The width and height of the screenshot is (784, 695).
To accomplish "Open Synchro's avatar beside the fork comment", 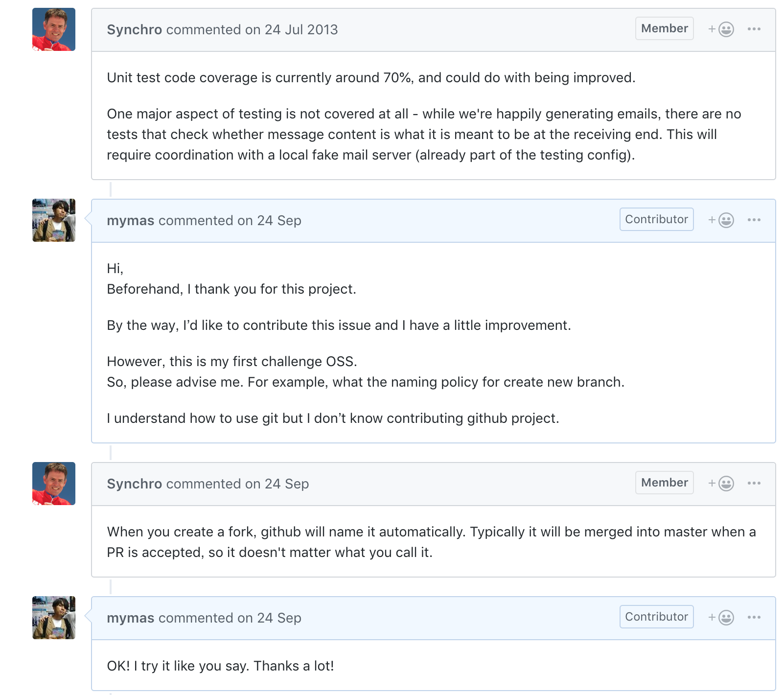I will (54, 484).
